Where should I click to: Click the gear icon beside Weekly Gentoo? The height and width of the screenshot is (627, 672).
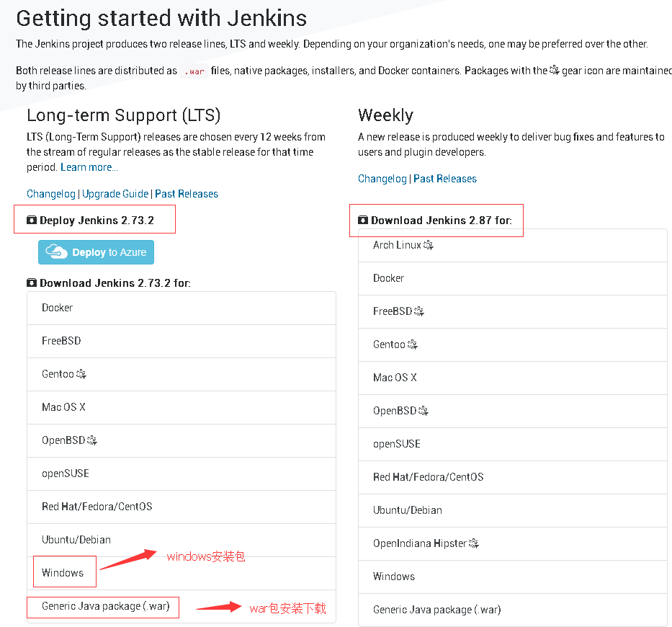pos(413,344)
